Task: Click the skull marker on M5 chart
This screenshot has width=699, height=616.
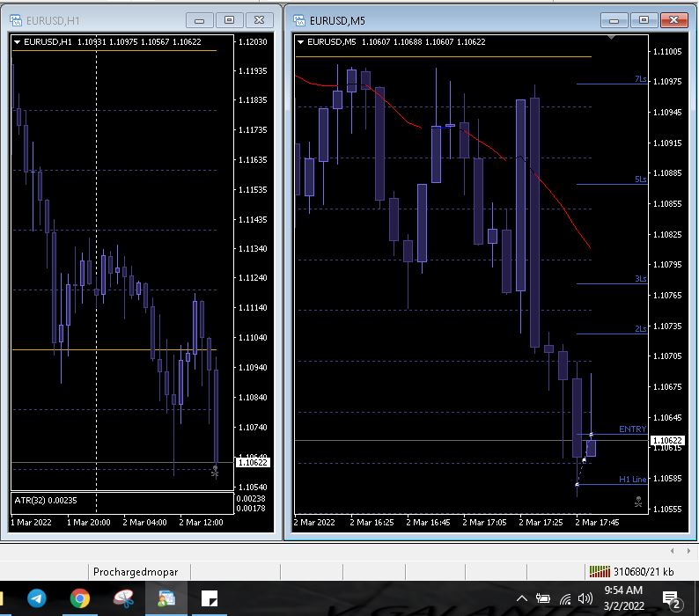Action: coord(638,502)
